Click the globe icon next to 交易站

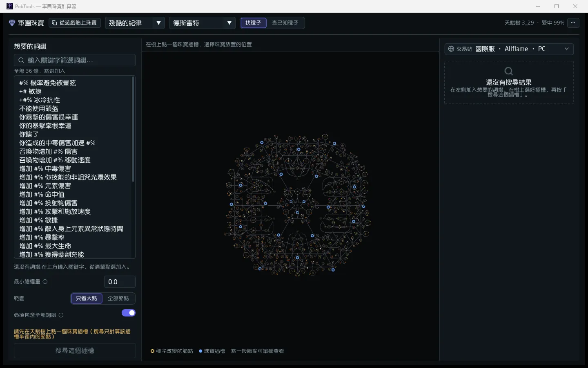coord(451,49)
